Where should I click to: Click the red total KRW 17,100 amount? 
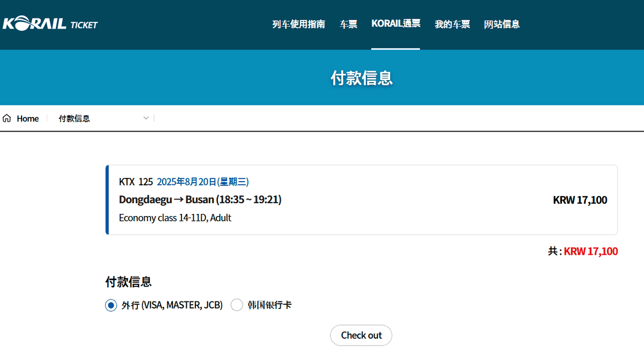(590, 252)
